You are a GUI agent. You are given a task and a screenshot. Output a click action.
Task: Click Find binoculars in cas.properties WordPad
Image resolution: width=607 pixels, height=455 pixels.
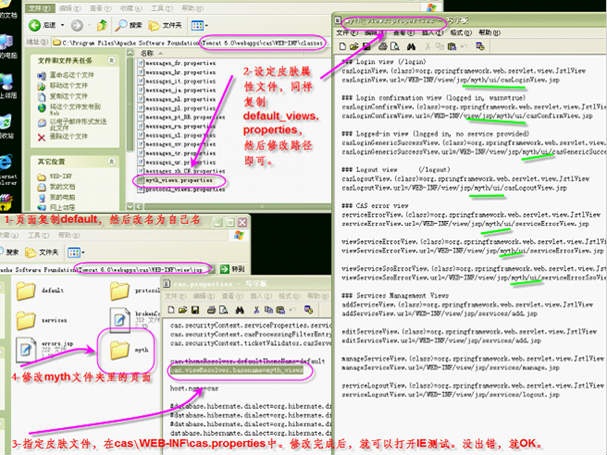click(x=240, y=310)
